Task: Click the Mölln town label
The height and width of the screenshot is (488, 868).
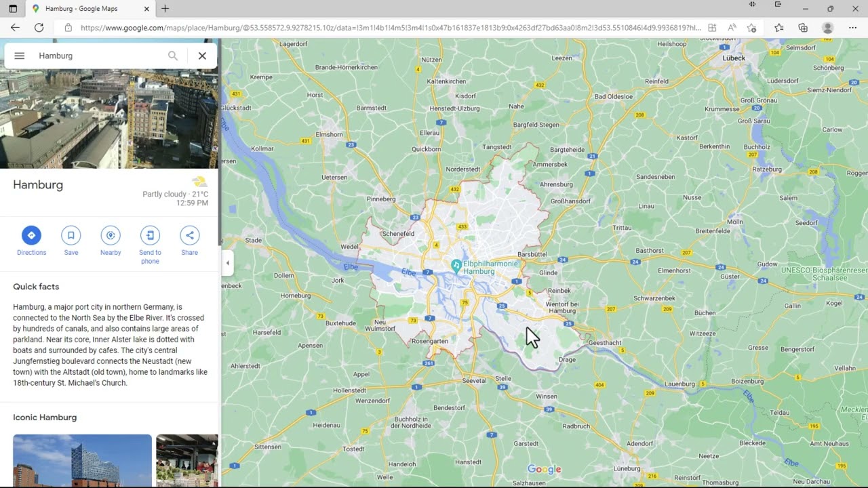Action: (x=735, y=222)
